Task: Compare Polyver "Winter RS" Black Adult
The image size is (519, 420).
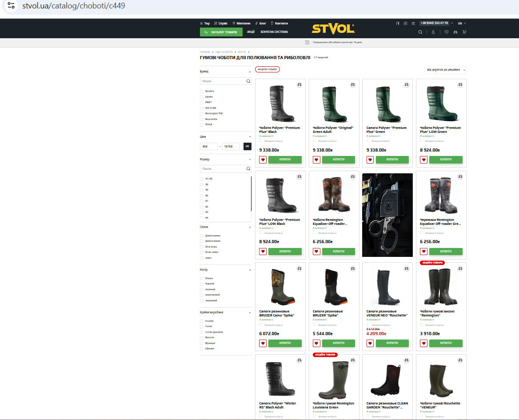Action: point(299,360)
